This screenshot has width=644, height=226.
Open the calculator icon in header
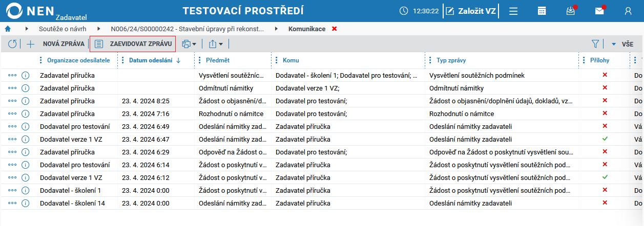pos(542,11)
